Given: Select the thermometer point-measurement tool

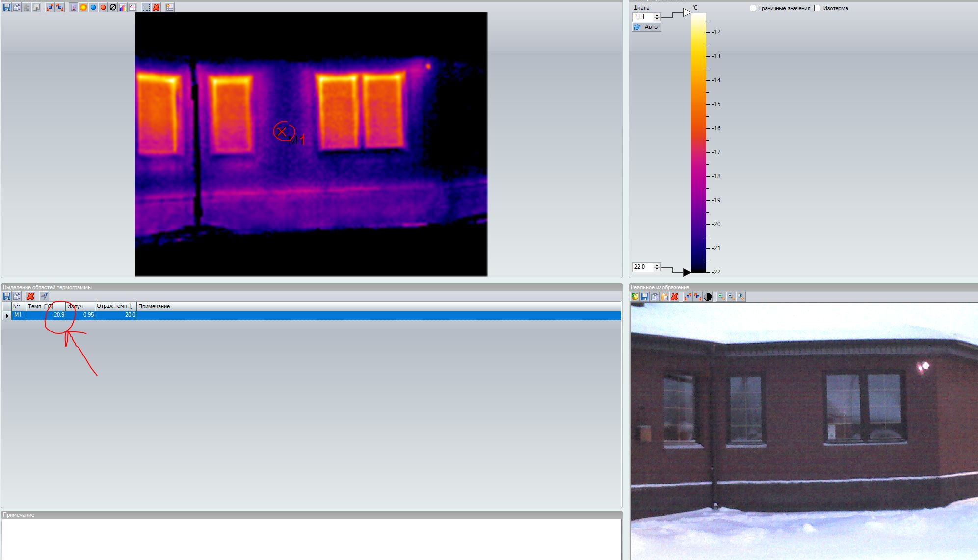Looking at the screenshot, I should tap(73, 7).
